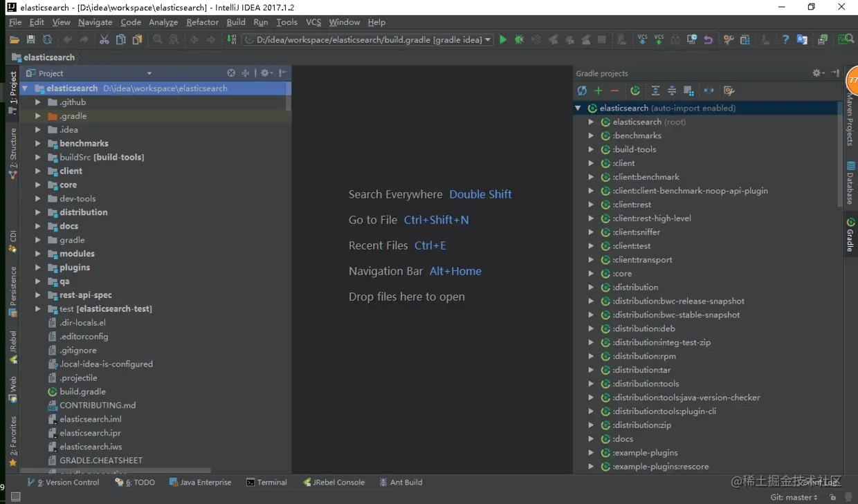
Task: Click Gradle Settings wrench icon
Action: tap(729, 91)
